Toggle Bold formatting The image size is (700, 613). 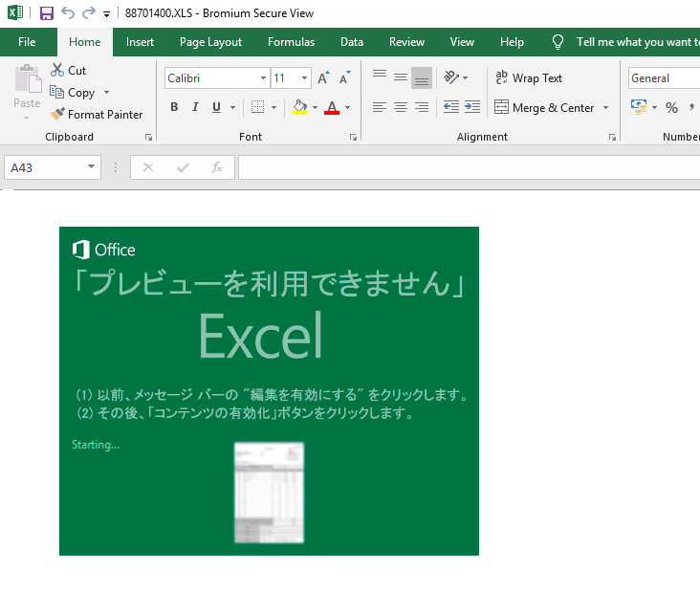coord(174,107)
